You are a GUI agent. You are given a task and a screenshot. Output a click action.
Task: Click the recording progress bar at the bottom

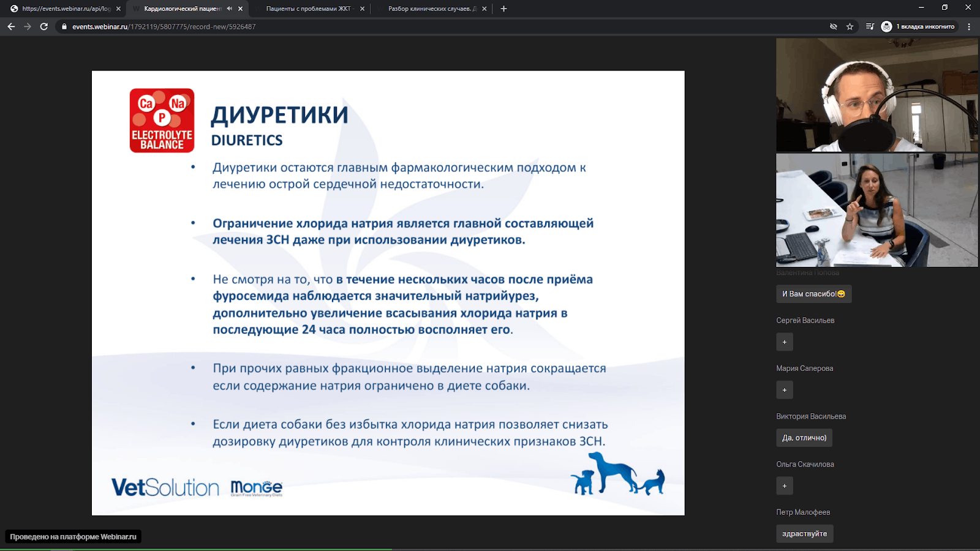pos(490,549)
